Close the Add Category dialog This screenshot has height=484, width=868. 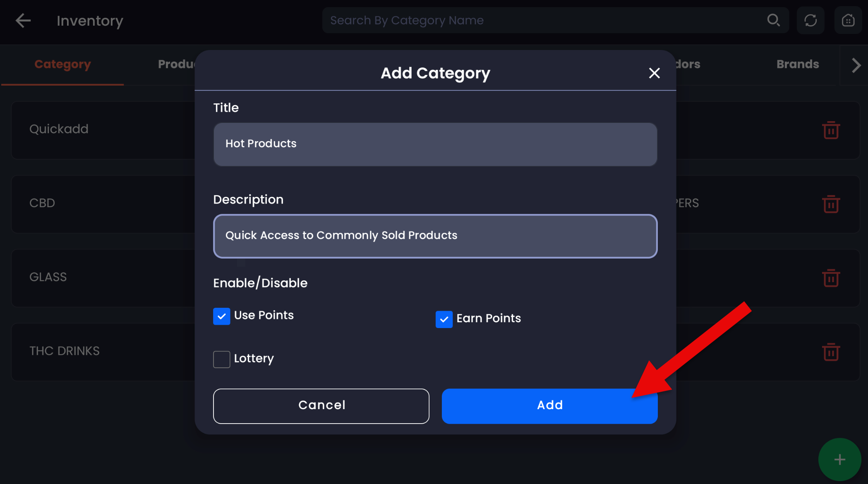point(654,73)
